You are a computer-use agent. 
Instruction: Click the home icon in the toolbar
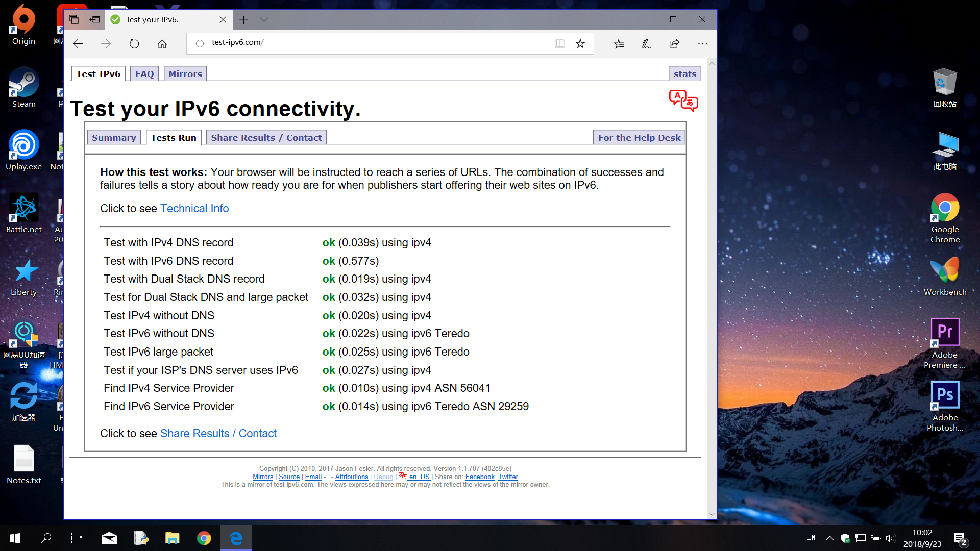(162, 44)
